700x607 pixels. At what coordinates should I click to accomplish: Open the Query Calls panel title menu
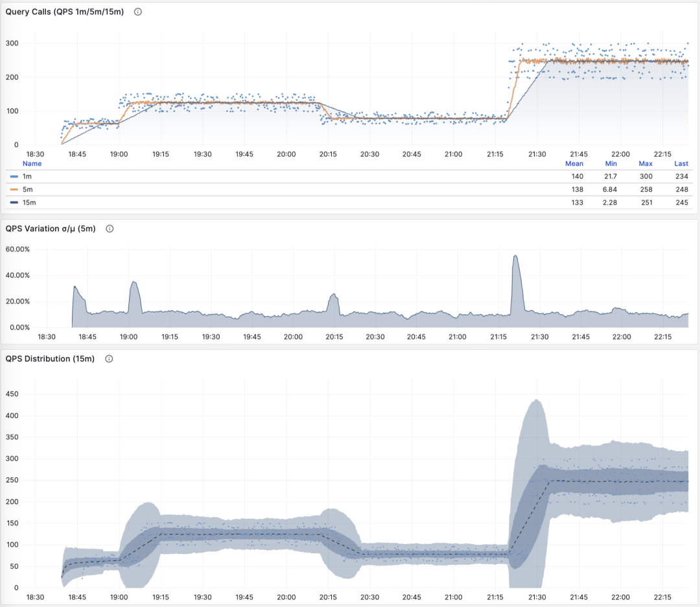pos(64,12)
